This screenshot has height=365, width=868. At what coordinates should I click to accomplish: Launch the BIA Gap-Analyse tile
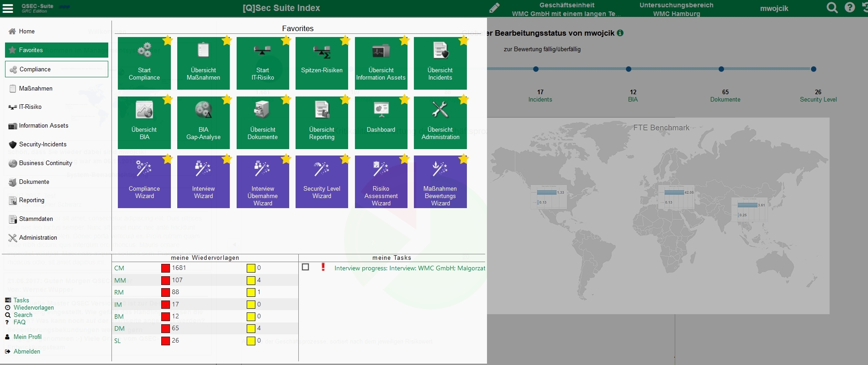coord(203,123)
